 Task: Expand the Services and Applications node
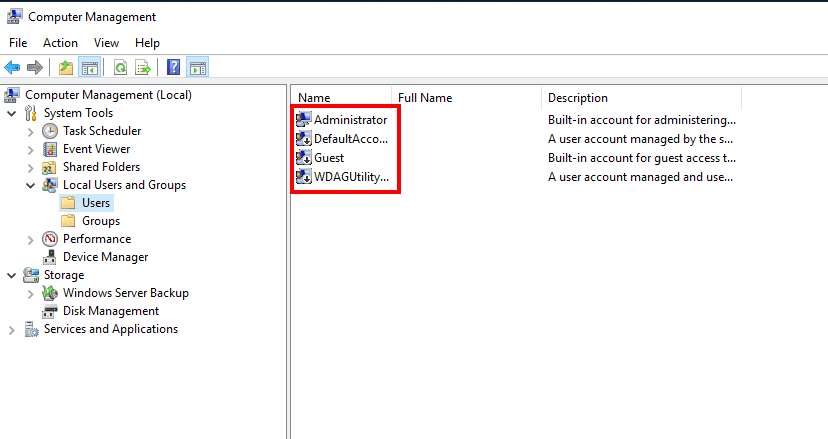(x=12, y=329)
